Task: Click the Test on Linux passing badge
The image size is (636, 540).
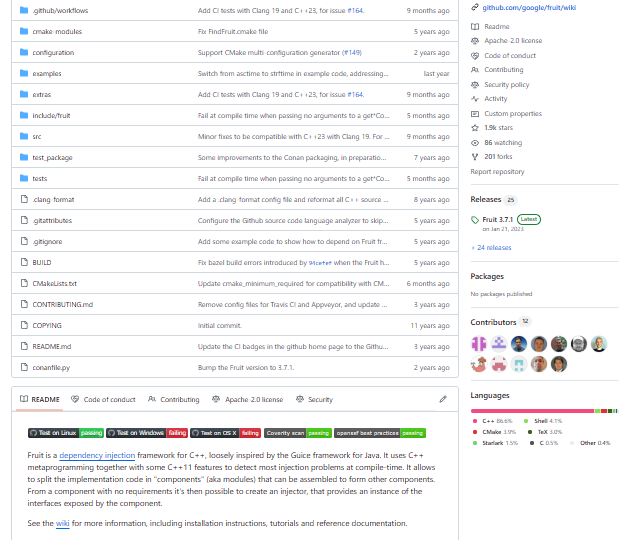Action: (x=66, y=433)
